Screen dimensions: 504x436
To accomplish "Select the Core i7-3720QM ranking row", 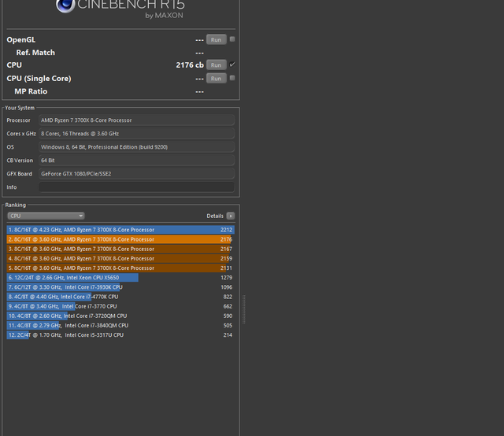I will 120,316.
